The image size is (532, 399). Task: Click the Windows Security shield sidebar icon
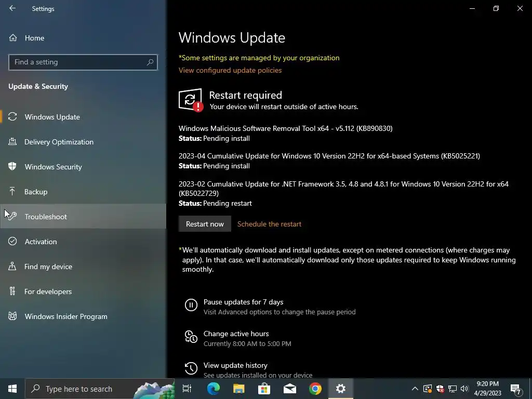pos(12,166)
